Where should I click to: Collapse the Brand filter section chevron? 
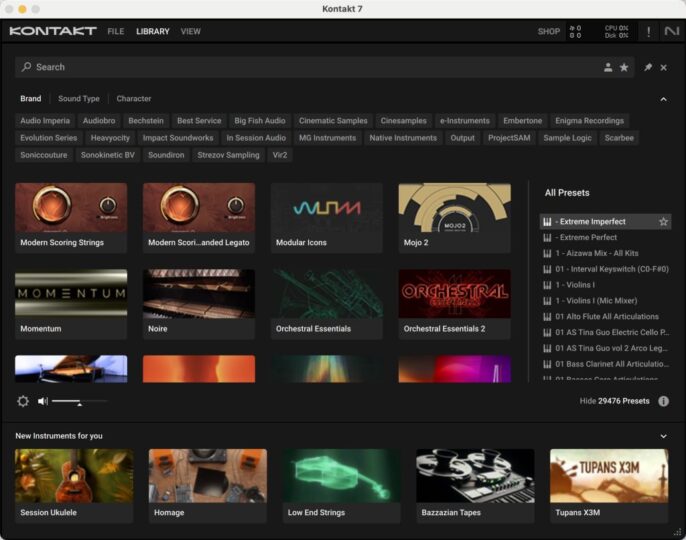coord(663,99)
